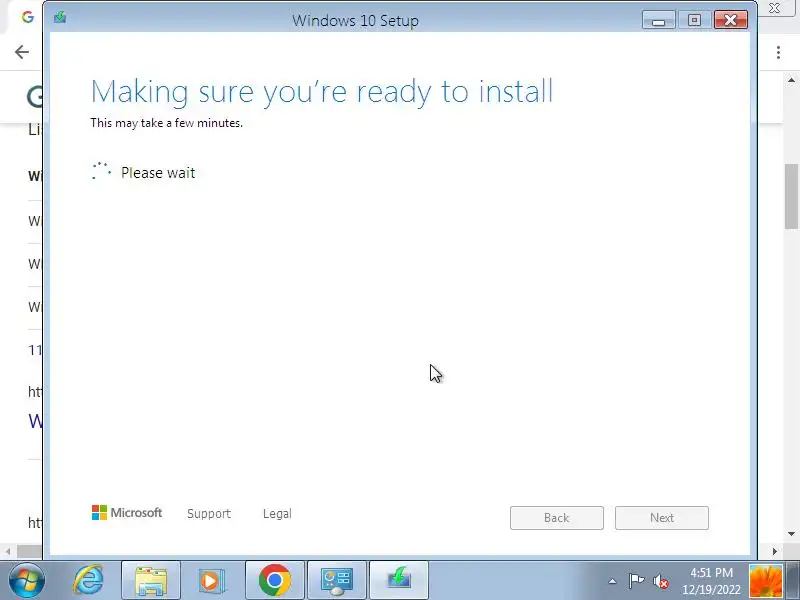Click the 'Please wait' text
The image size is (800, 600).
point(158,173)
